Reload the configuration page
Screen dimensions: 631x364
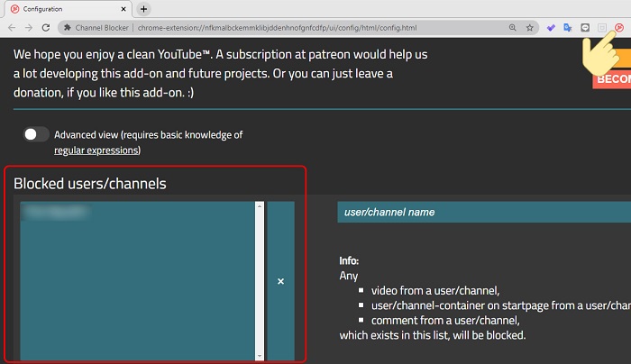[x=45, y=28]
